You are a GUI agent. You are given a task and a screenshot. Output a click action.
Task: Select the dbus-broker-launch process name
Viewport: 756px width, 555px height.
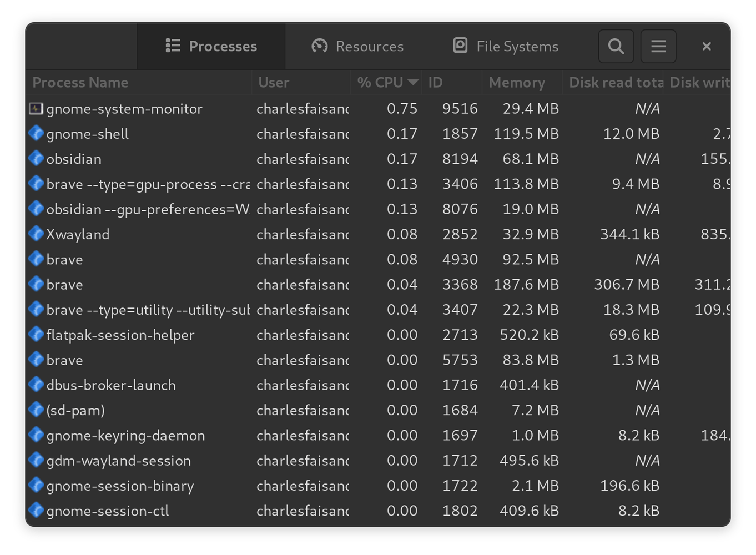pyautogui.click(x=111, y=385)
